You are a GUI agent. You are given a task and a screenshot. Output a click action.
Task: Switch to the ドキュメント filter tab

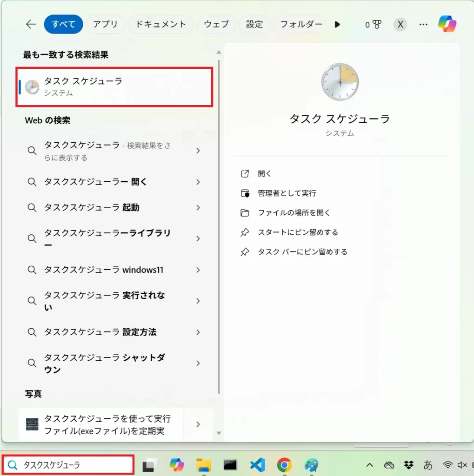(160, 25)
